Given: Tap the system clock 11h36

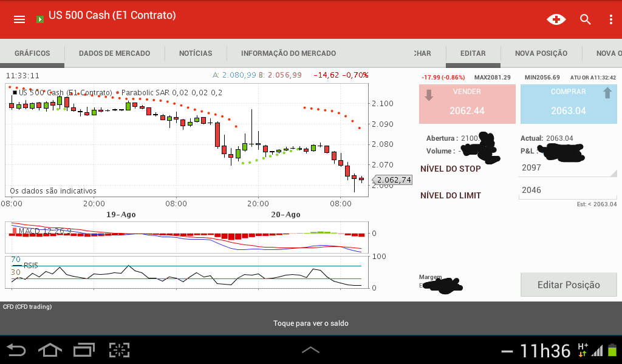Looking at the screenshot, I should (545, 351).
